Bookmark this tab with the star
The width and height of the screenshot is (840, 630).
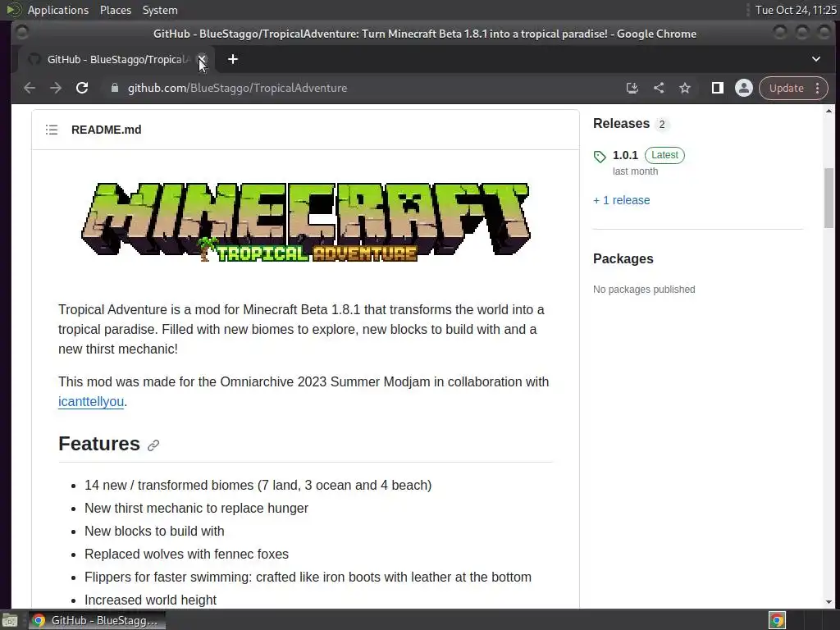[x=685, y=88]
